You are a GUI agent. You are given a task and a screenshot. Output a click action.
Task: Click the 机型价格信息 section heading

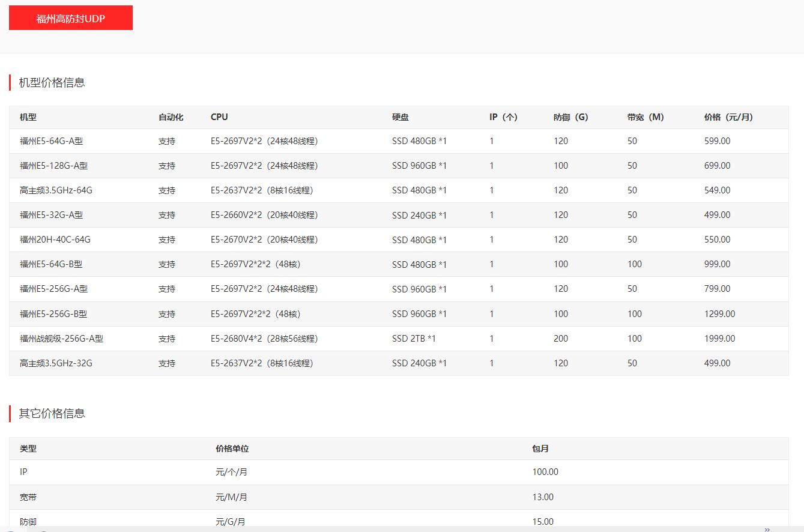[x=52, y=83]
